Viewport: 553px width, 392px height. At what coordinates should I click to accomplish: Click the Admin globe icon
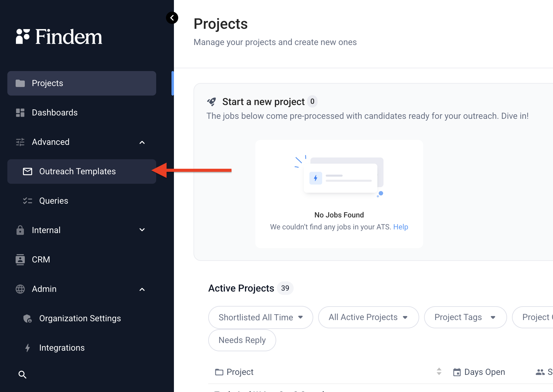(20, 289)
